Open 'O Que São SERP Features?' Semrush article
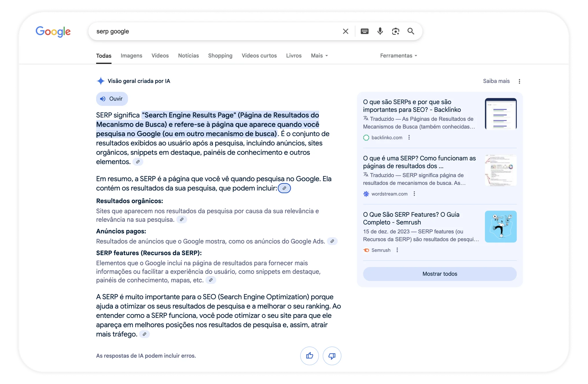This screenshot has width=588, height=384. pos(411,218)
